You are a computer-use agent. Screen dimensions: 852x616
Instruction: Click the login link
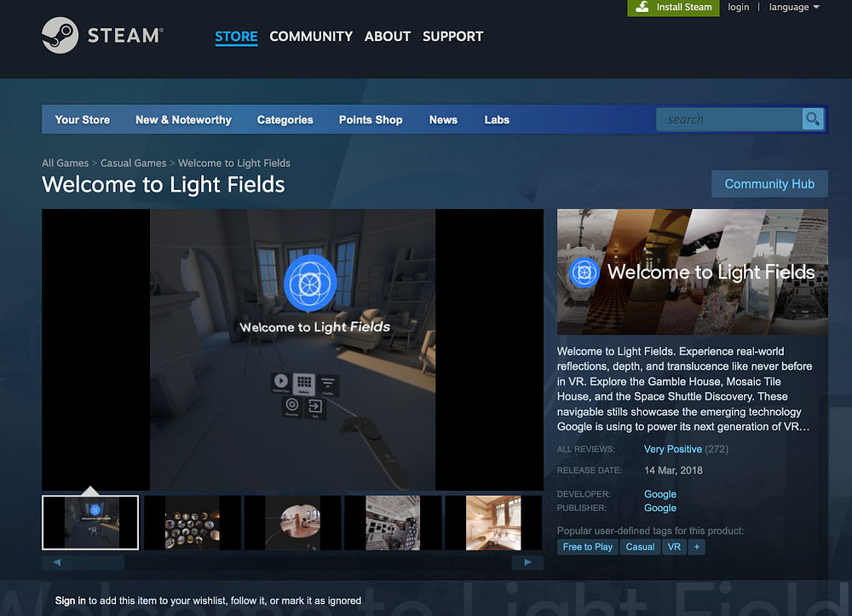click(x=738, y=7)
